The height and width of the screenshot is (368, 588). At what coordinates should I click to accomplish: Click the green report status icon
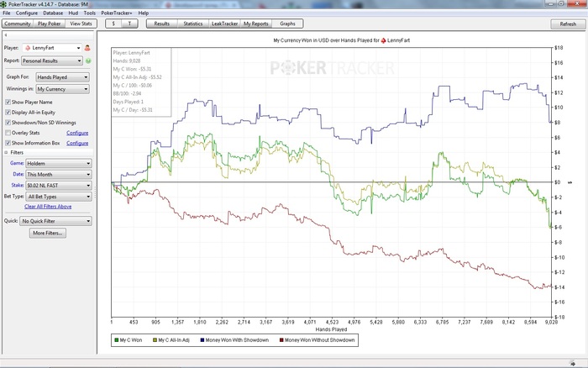(x=88, y=60)
